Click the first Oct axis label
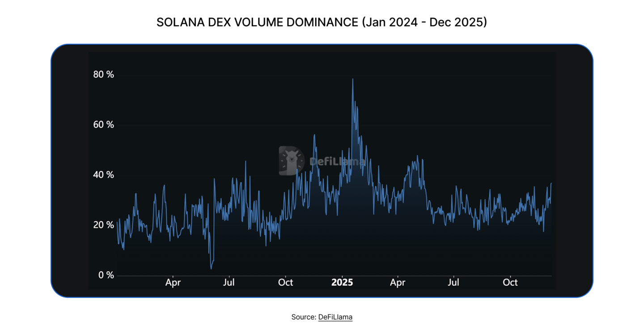 click(285, 282)
